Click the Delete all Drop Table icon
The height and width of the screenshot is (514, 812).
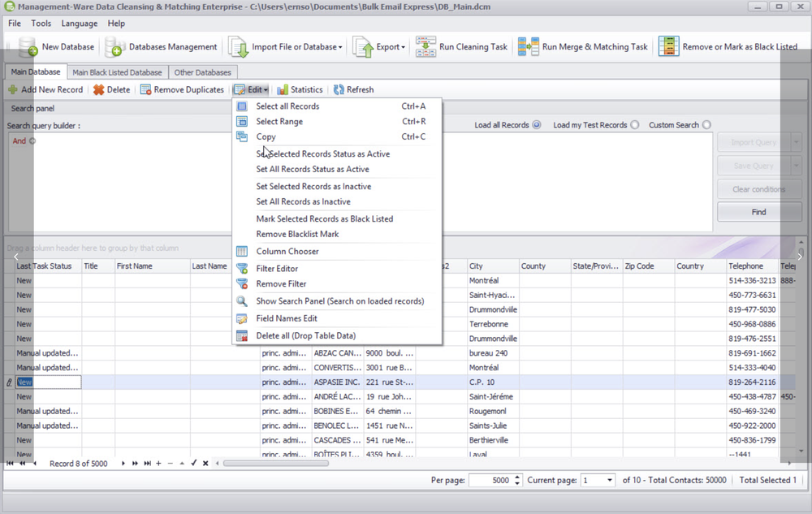(242, 335)
